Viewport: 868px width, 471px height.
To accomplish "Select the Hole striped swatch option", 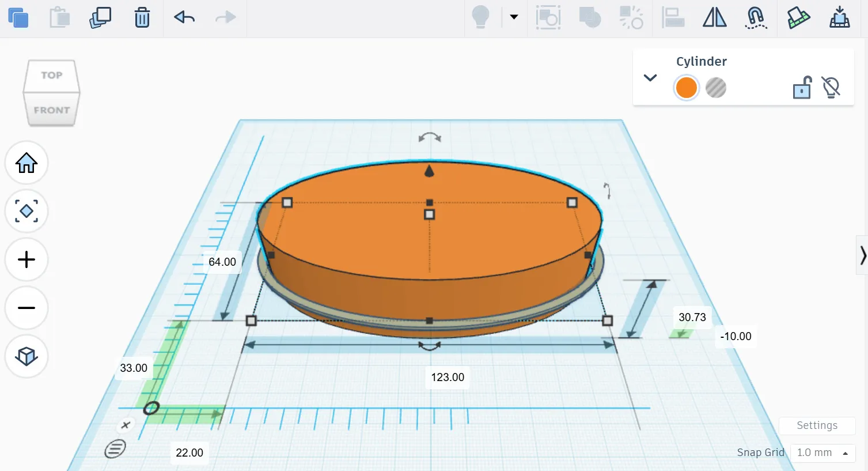I will pyautogui.click(x=716, y=88).
